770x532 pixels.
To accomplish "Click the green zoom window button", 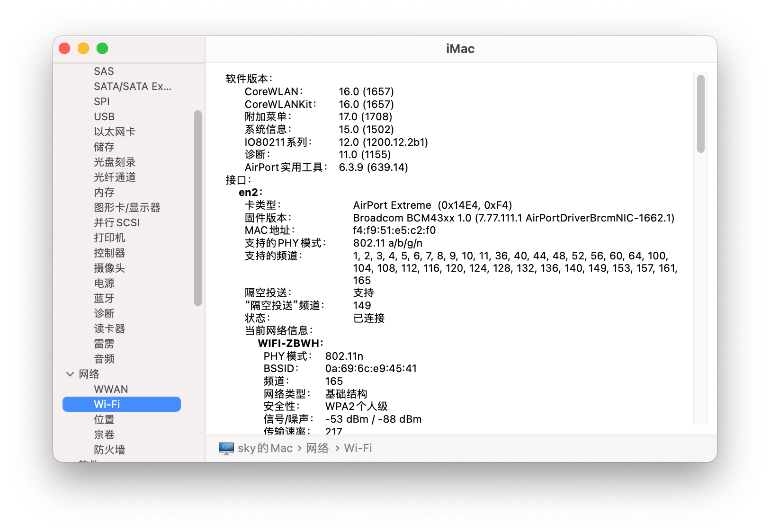I will (102, 48).
